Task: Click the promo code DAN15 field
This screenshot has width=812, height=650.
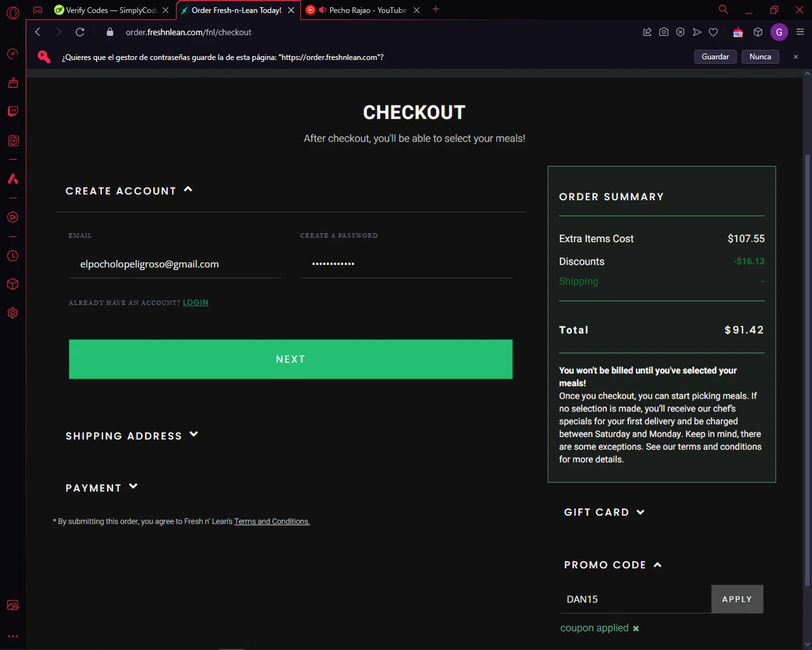Action: [x=636, y=599]
